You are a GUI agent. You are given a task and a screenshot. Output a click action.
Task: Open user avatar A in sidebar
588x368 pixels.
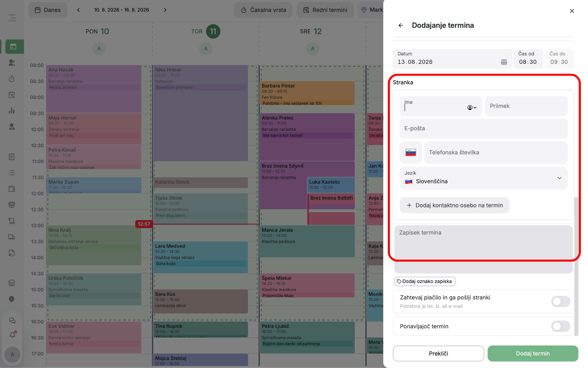[12, 355]
